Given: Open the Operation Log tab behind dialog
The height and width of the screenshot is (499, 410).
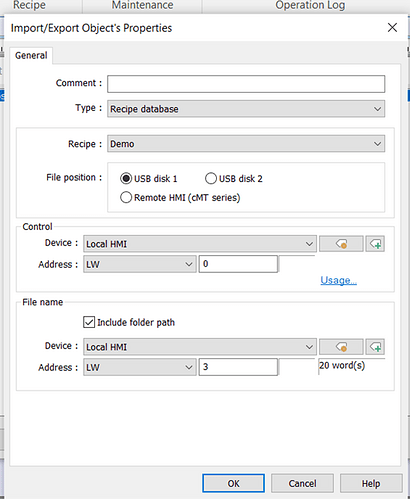Looking at the screenshot, I should 310,5.
